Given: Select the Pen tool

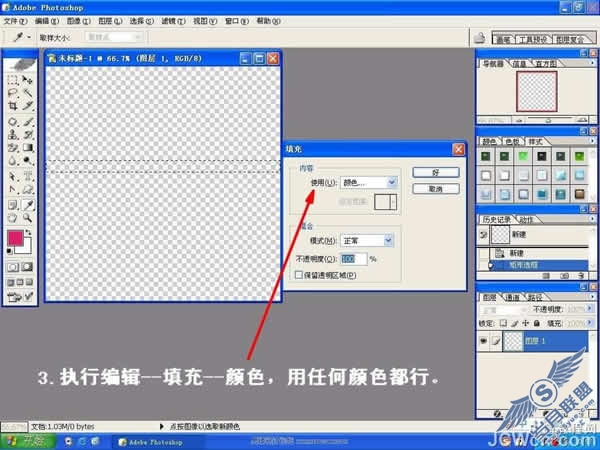Looking at the screenshot, I should (x=13, y=189).
